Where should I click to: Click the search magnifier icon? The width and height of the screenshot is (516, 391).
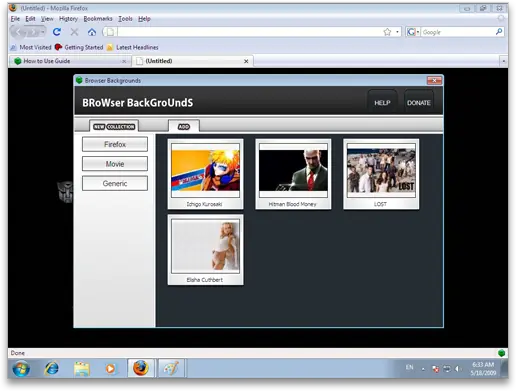[x=499, y=32]
